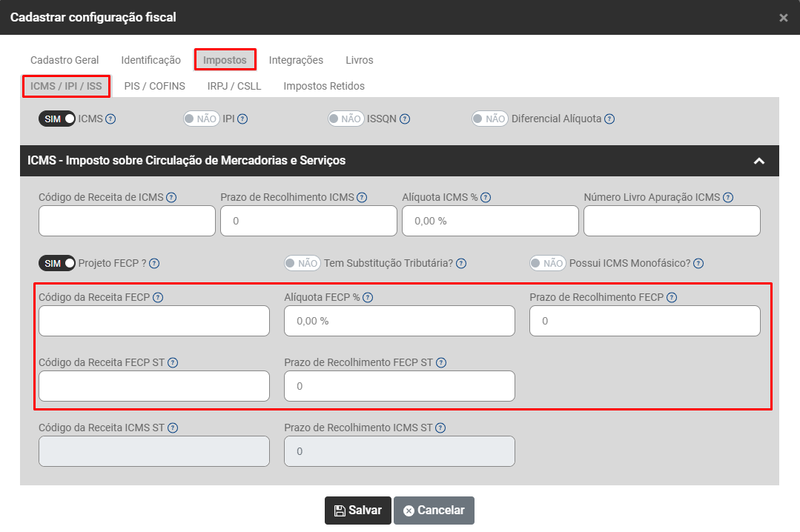Image resolution: width=800 pixels, height=532 pixels.
Task: Switch to Cadastro Geral tab
Action: (65, 60)
